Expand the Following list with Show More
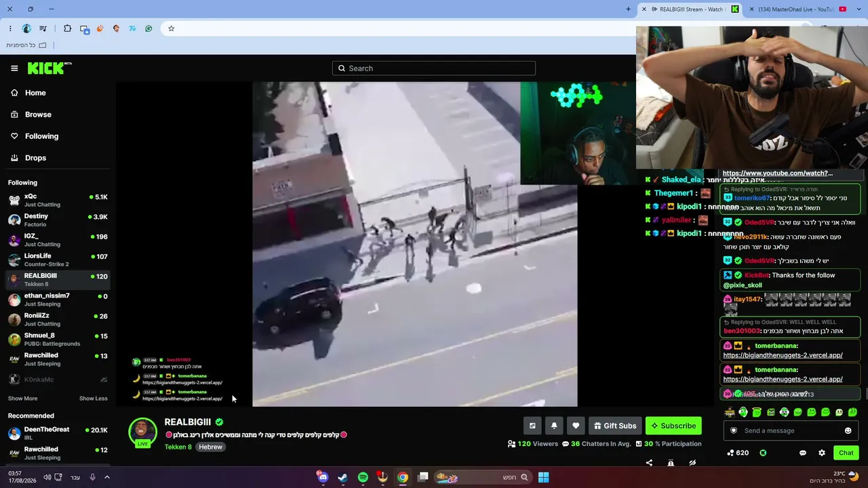 pyautogui.click(x=22, y=399)
